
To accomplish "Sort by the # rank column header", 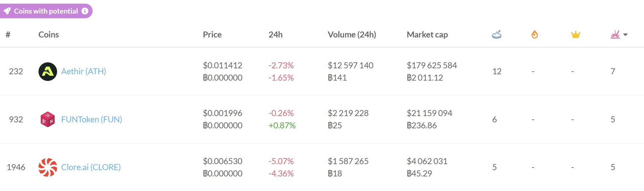I will click(x=8, y=34).
